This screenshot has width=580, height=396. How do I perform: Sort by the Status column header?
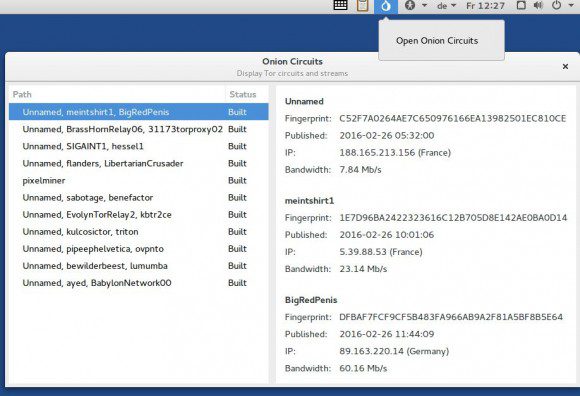click(x=247, y=94)
